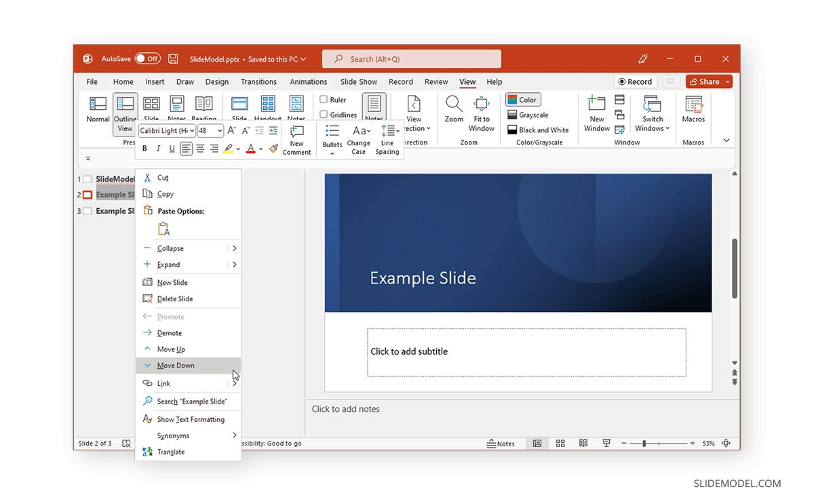
Task: Increase list level indent icon
Action: coord(273,130)
